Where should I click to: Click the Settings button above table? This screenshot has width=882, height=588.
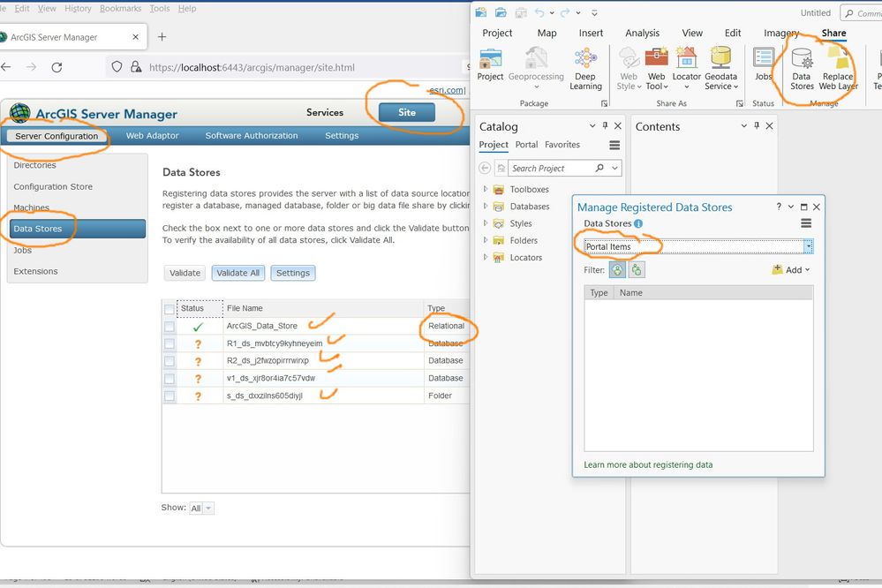(293, 273)
